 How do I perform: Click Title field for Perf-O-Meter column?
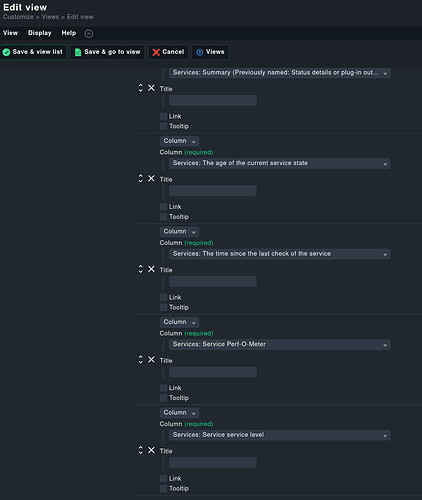coord(213,372)
